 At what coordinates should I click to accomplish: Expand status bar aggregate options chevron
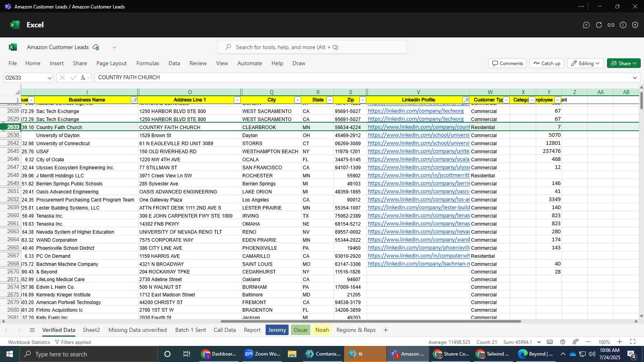coord(539,342)
